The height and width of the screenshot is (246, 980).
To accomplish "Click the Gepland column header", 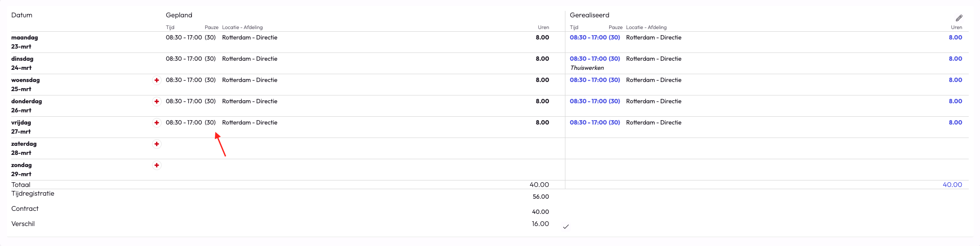I will (179, 15).
